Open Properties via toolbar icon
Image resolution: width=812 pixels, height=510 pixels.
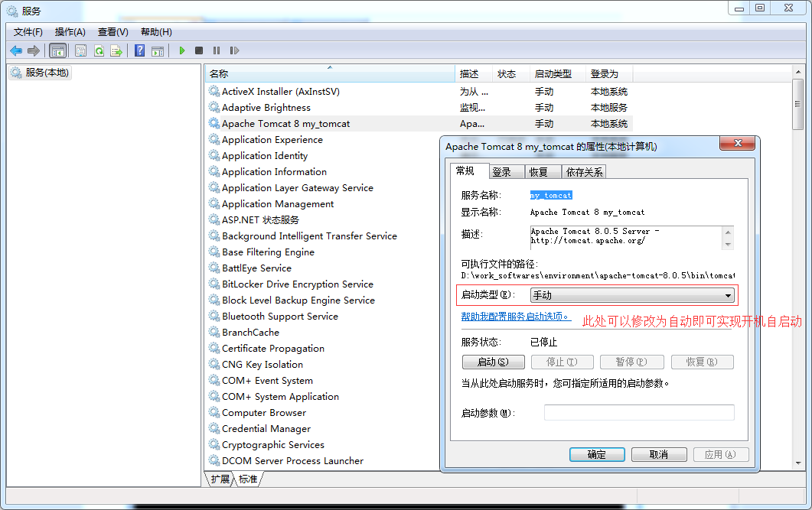tap(81, 50)
